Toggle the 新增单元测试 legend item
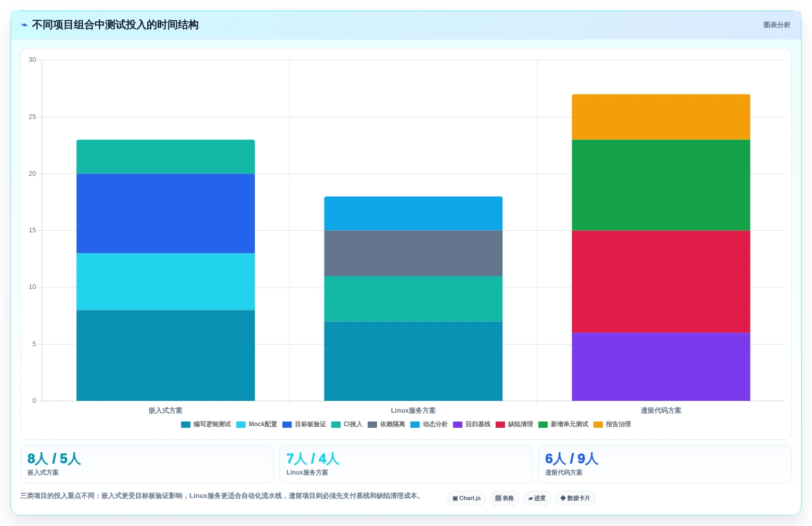The image size is (812, 526). (x=563, y=425)
